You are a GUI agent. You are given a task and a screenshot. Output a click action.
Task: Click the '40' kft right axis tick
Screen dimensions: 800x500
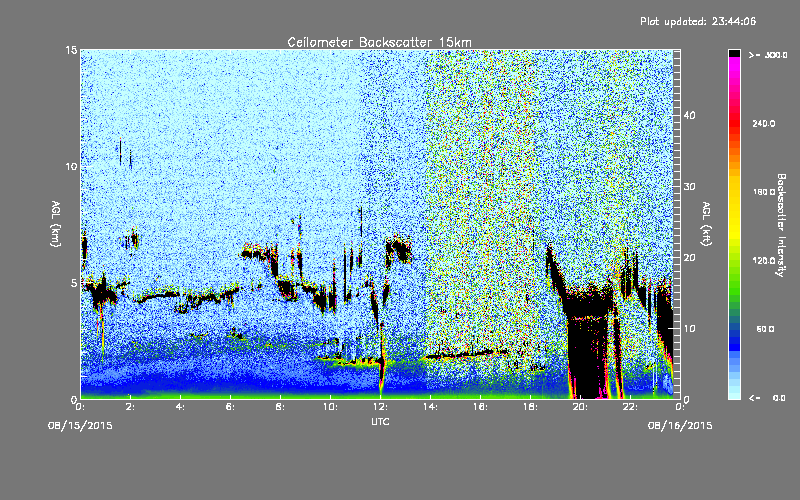coord(689,116)
